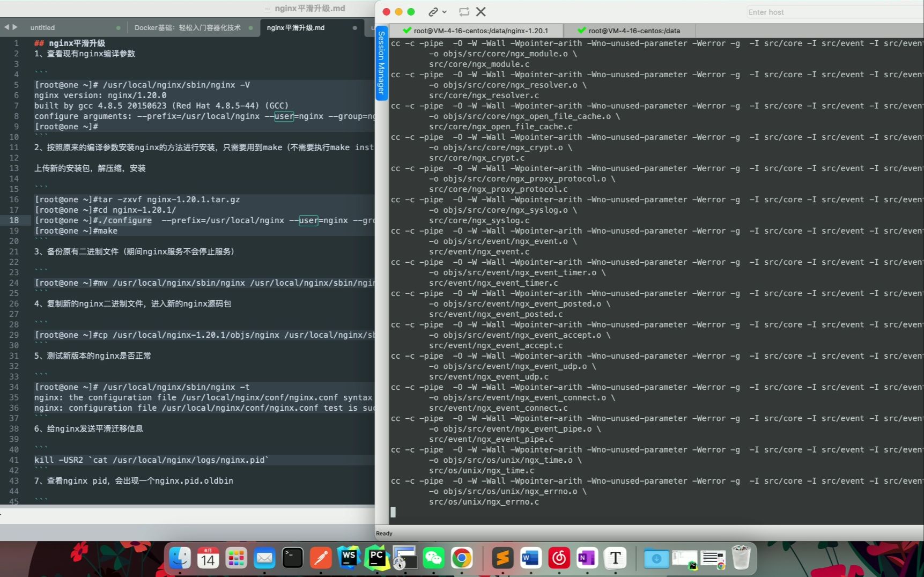Viewport: 924px width, 577px height.
Task: Close the nginx平滑升级.md tab via its dot
Action: [x=354, y=28]
